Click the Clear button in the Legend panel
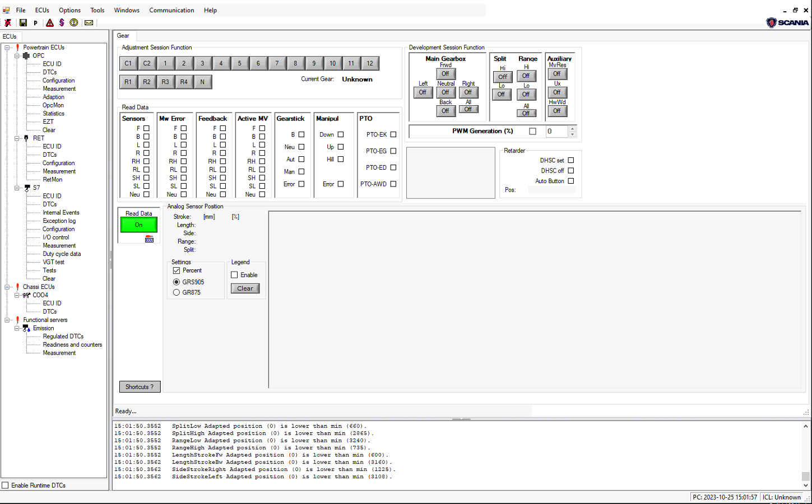The image size is (812, 504). pyautogui.click(x=245, y=288)
